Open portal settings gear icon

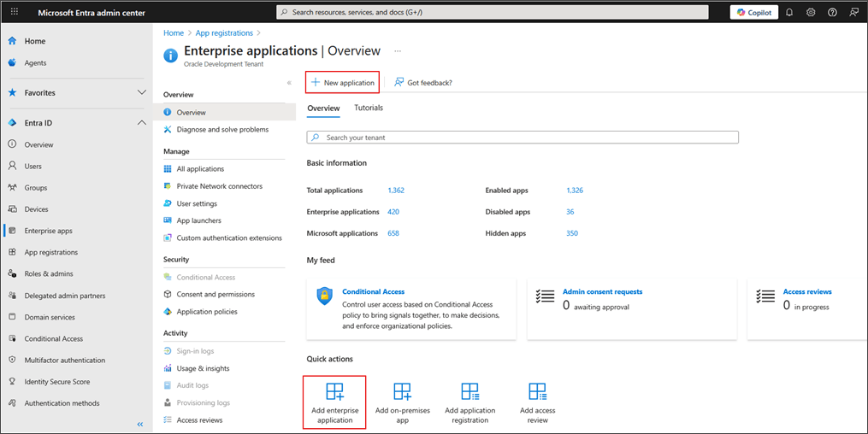click(811, 12)
